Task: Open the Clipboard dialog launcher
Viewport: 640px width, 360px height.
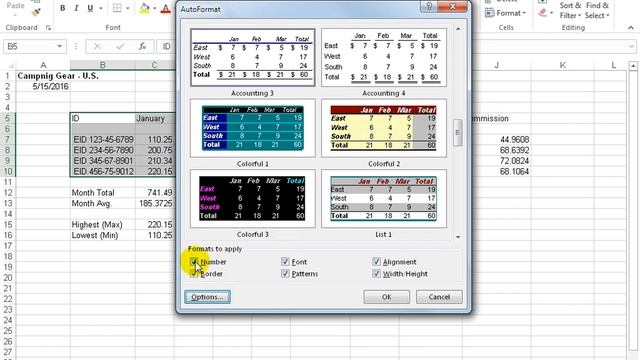Action: pyautogui.click(x=48, y=28)
